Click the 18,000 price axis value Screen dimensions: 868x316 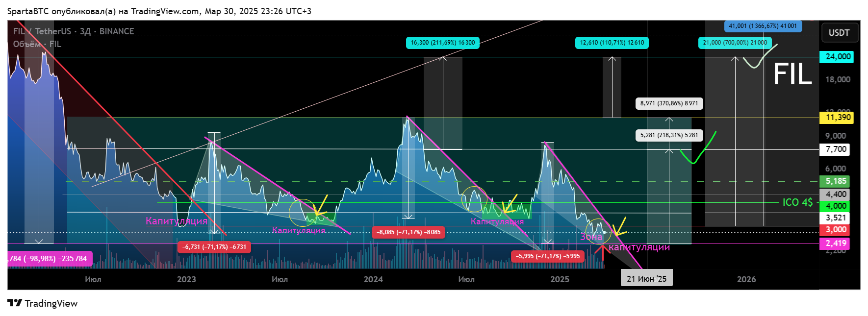click(838, 79)
